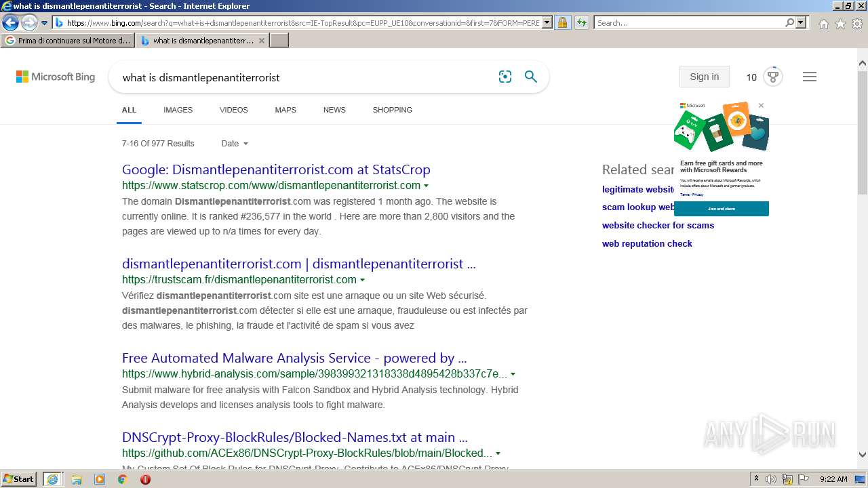Open Favorites star icon
868x488 pixels.
[840, 24]
